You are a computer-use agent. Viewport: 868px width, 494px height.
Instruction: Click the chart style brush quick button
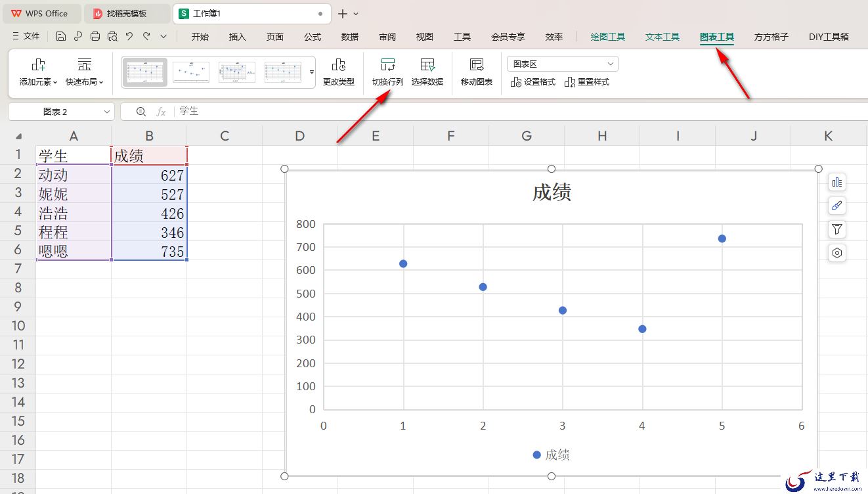tap(836, 206)
